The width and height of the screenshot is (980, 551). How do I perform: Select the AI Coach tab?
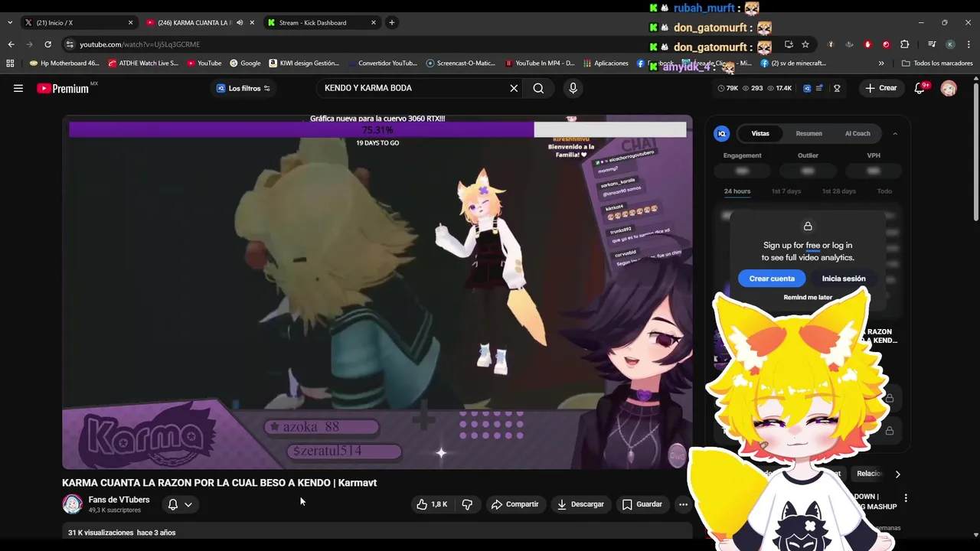click(857, 133)
